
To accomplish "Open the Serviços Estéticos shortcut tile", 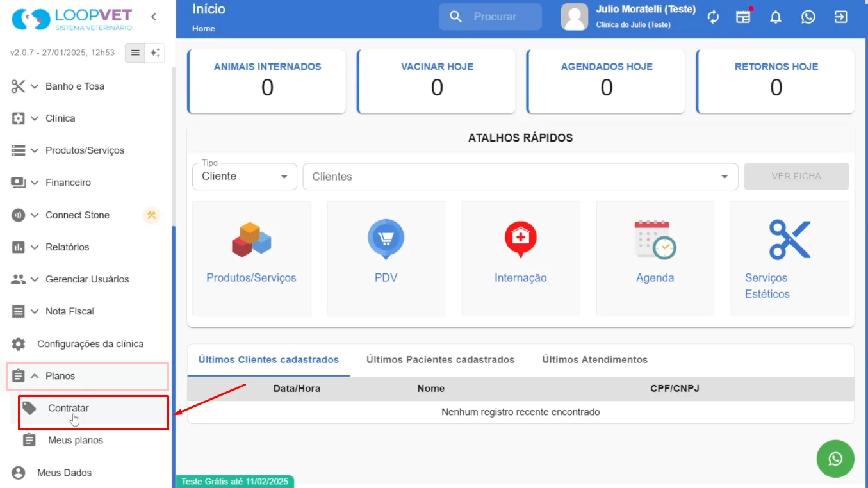I will pyautogui.click(x=790, y=259).
